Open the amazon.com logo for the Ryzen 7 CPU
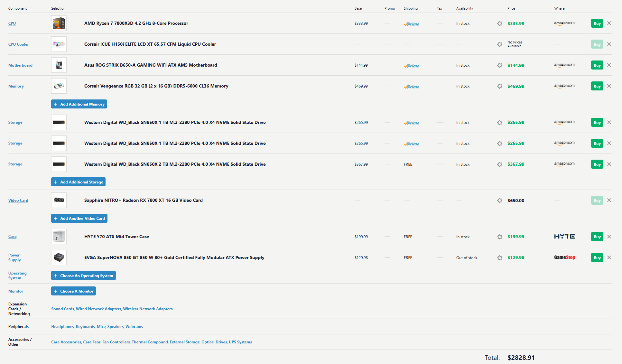 point(564,23)
